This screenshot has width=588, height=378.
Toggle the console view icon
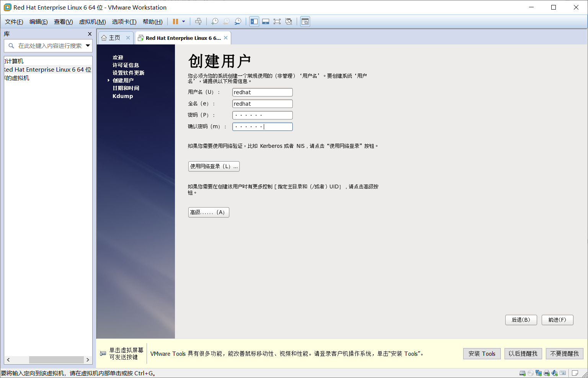coord(305,21)
